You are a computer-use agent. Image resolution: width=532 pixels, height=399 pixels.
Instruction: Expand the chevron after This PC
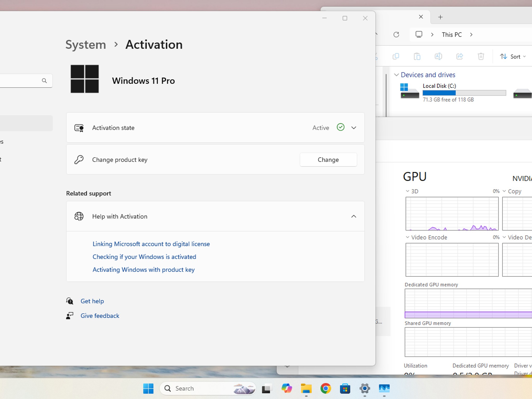(471, 35)
